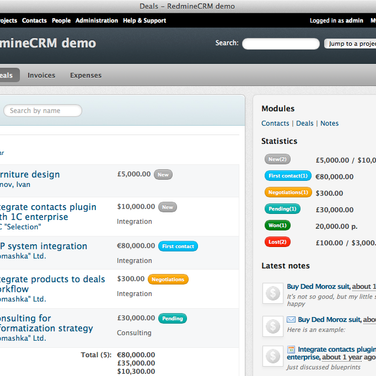Click the Logged in as admin text

(x=336, y=21)
